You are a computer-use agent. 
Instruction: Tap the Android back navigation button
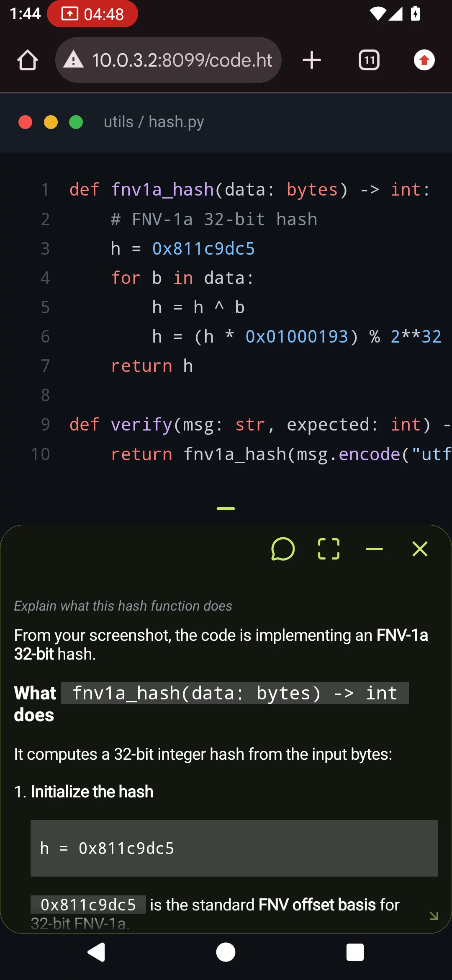point(96,952)
